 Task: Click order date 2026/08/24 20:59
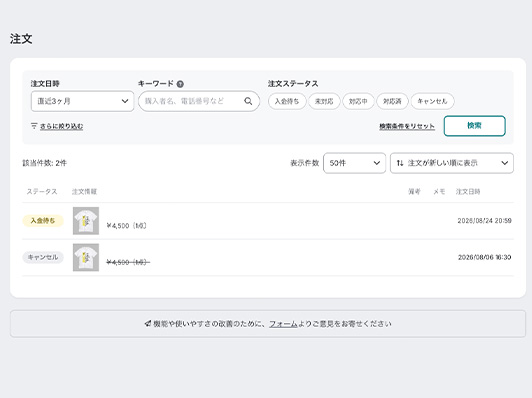[484, 221]
